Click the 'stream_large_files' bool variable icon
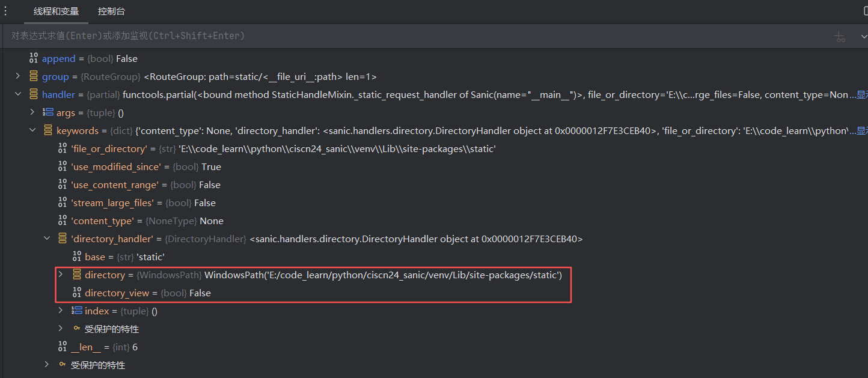This screenshot has width=868, height=378. point(63,203)
